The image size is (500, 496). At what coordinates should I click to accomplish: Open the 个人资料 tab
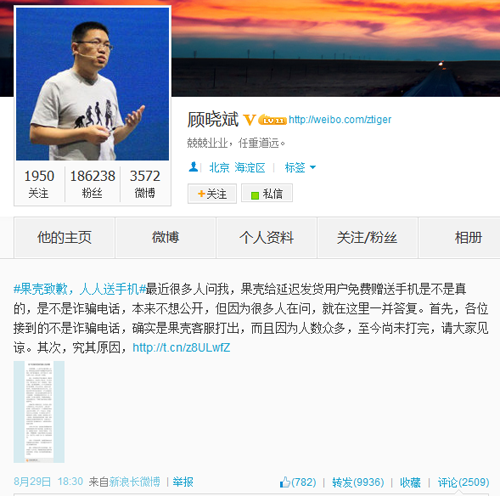(266, 237)
